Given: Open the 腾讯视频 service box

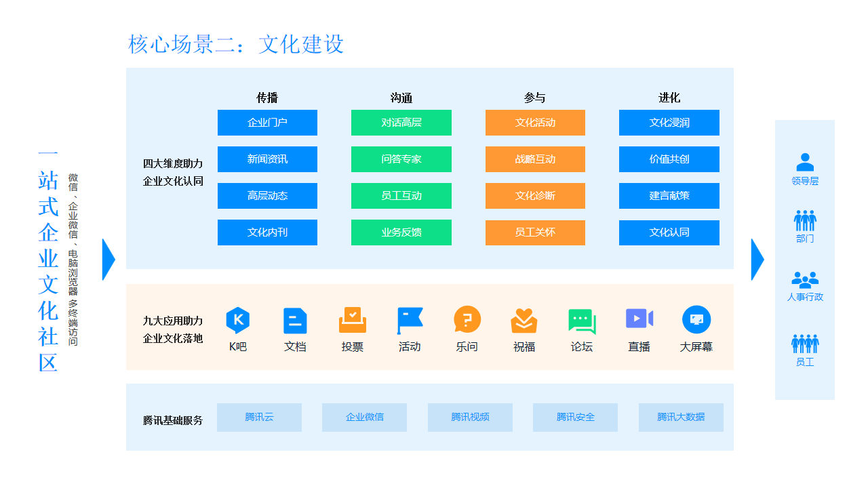Looking at the screenshot, I should pyautogui.click(x=470, y=418).
